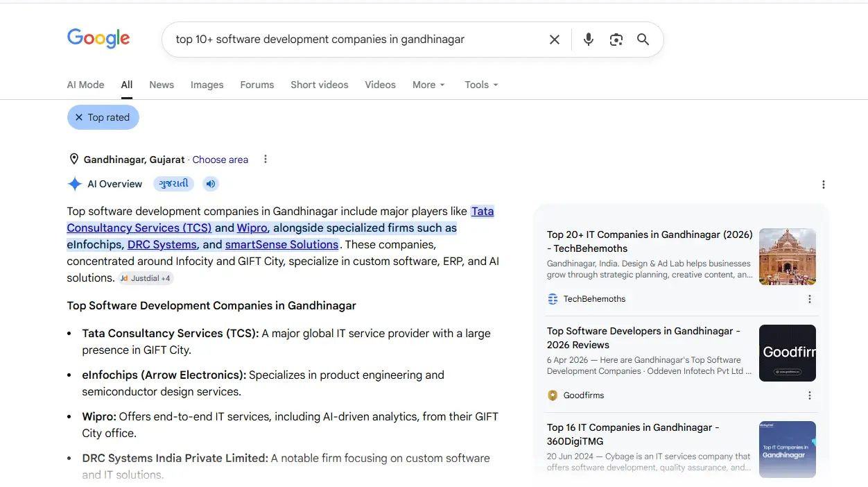Switch AI Overview to Gujarati language

[x=173, y=184]
